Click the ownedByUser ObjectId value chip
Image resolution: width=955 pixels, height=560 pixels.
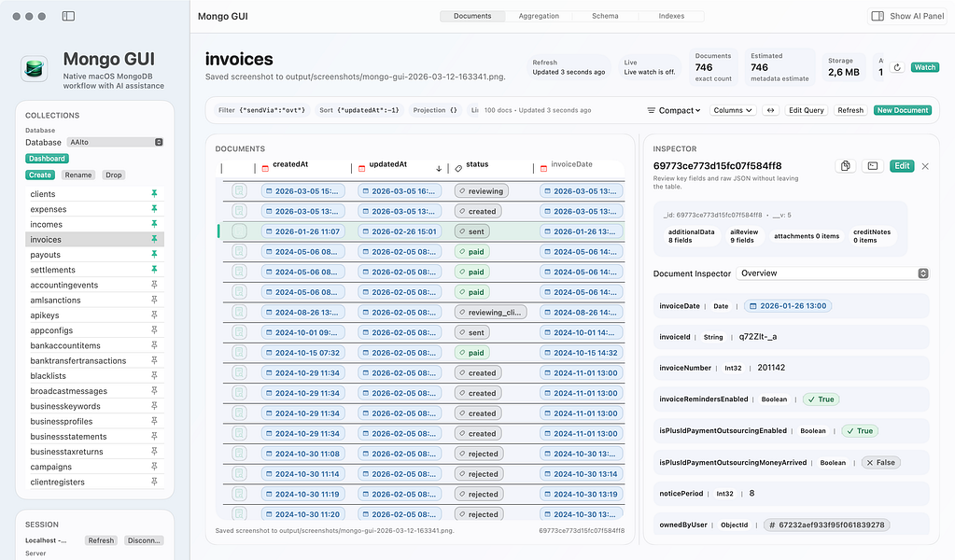coord(826,525)
